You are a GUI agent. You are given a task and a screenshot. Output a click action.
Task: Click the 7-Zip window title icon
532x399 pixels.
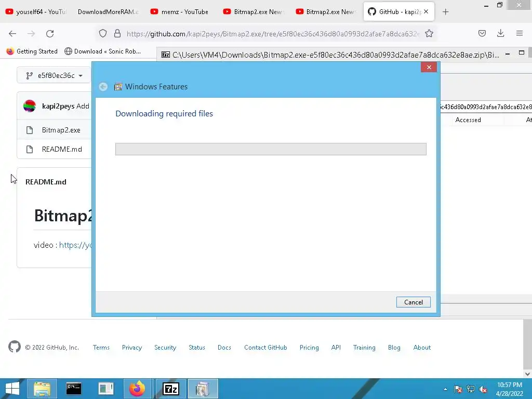(166, 55)
